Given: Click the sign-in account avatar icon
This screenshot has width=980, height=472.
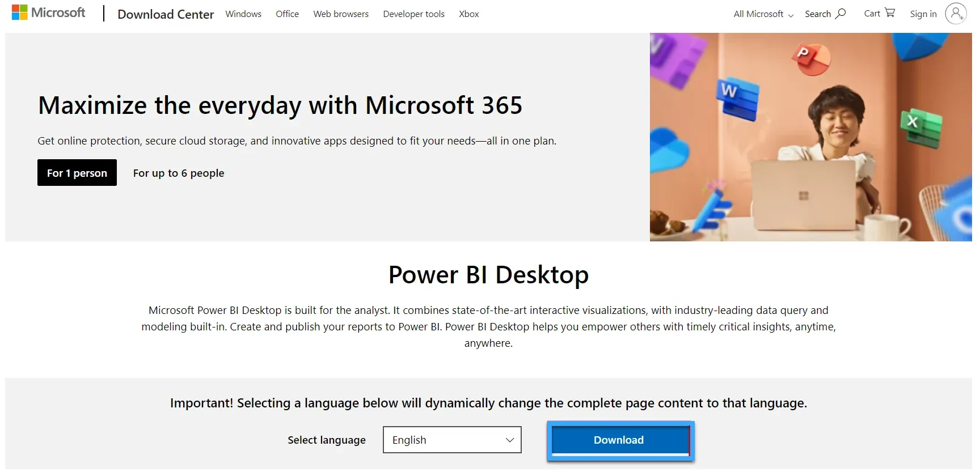Looking at the screenshot, I should coord(956,13).
